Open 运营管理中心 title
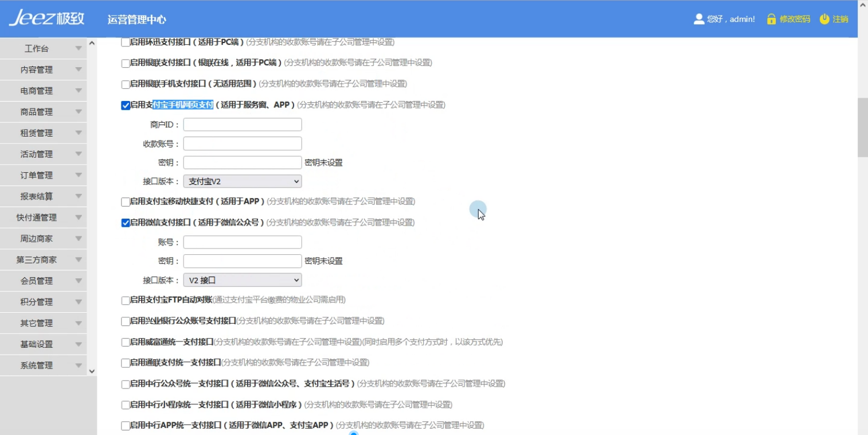868x435 pixels. pos(137,20)
